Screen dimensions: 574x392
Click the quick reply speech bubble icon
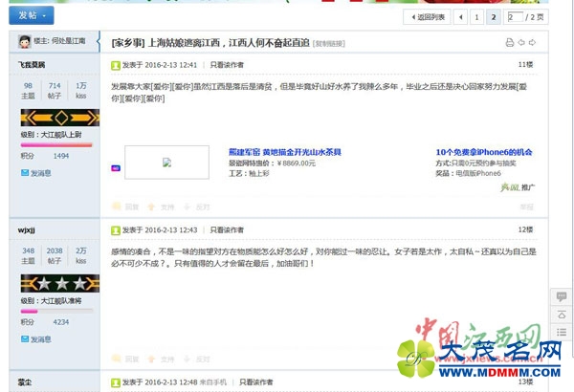[562, 296]
